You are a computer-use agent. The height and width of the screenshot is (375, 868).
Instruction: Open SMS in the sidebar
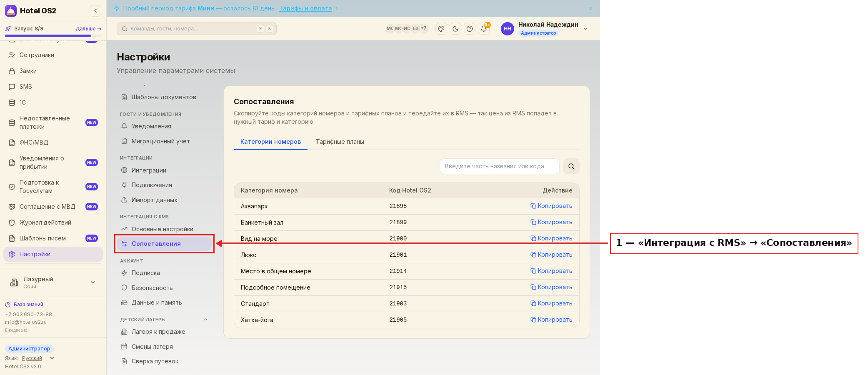53,87
